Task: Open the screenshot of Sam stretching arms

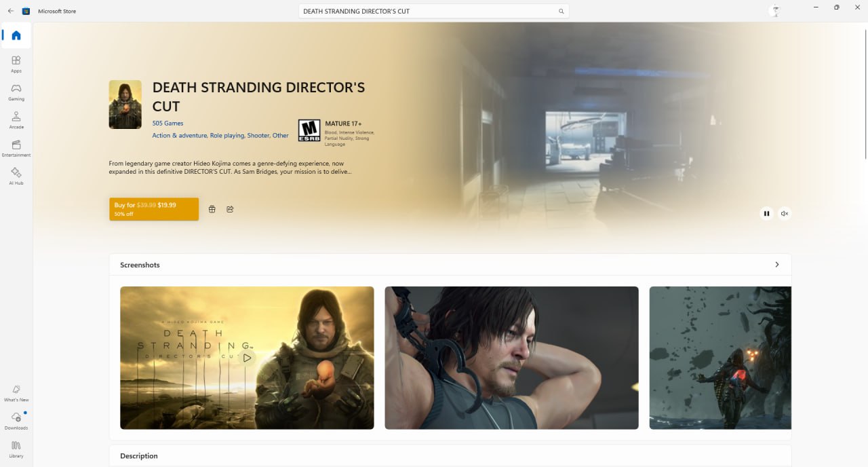Action: pos(511,358)
